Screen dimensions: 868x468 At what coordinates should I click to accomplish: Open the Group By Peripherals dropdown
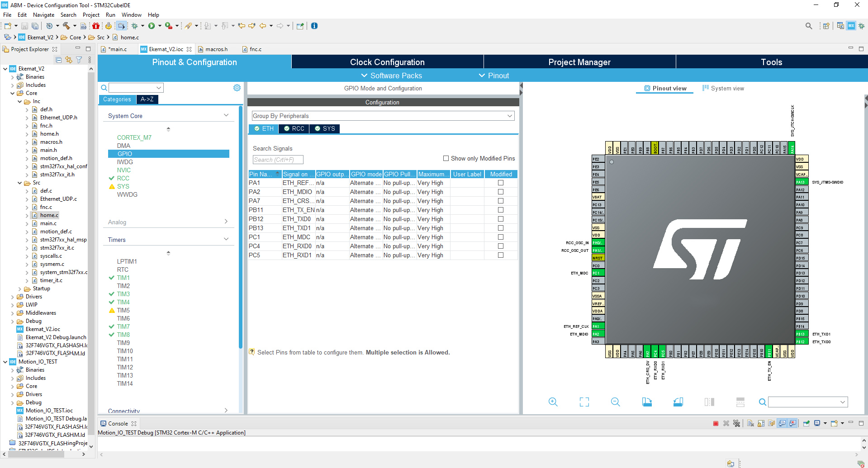point(383,116)
